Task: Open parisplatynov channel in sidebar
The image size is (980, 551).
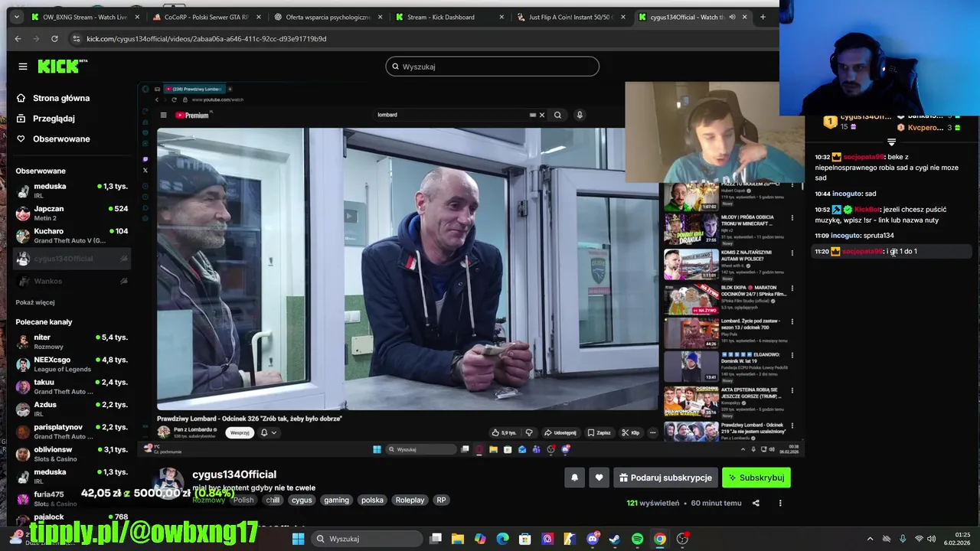Action: point(73,432)
